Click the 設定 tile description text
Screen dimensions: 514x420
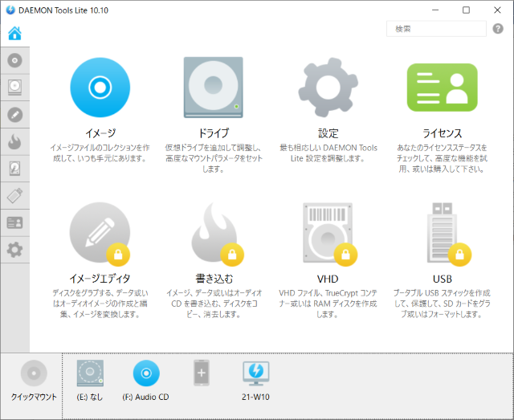point(328,153)
